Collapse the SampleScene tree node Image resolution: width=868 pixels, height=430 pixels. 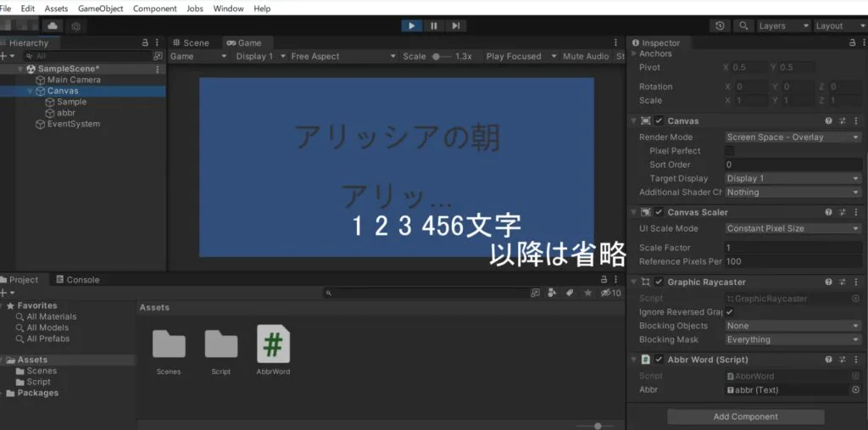[x=21, y=70]
